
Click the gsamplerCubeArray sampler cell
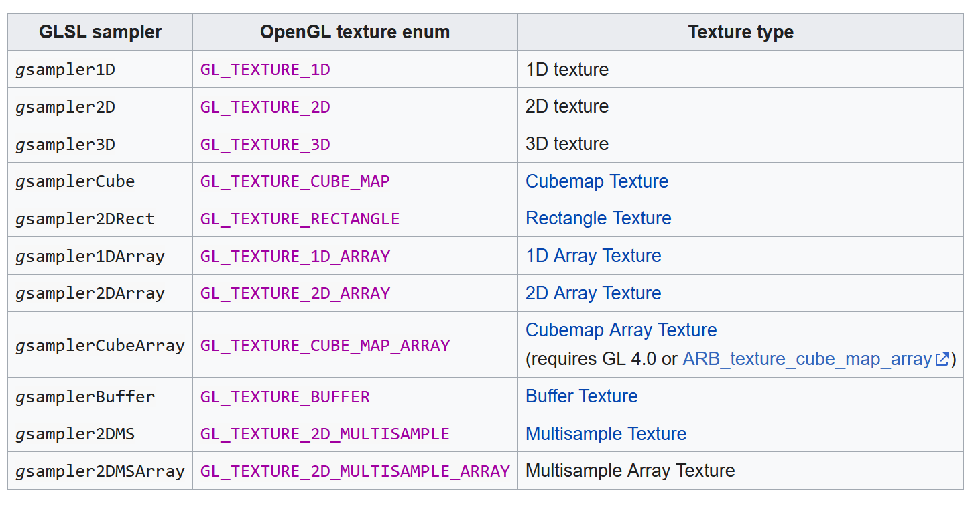(x=100, y=346)
